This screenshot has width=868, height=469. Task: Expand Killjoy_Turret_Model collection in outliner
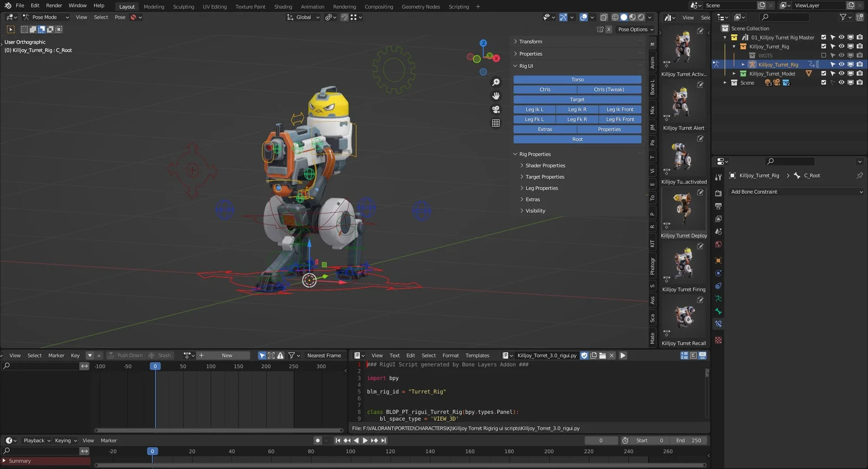coord(734,74)
